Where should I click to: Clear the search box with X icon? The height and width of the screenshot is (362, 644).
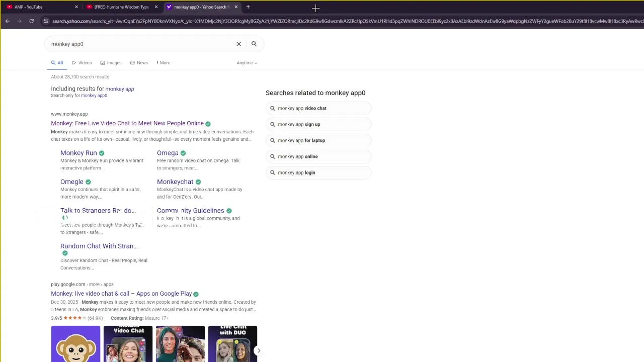click(239, 44)
